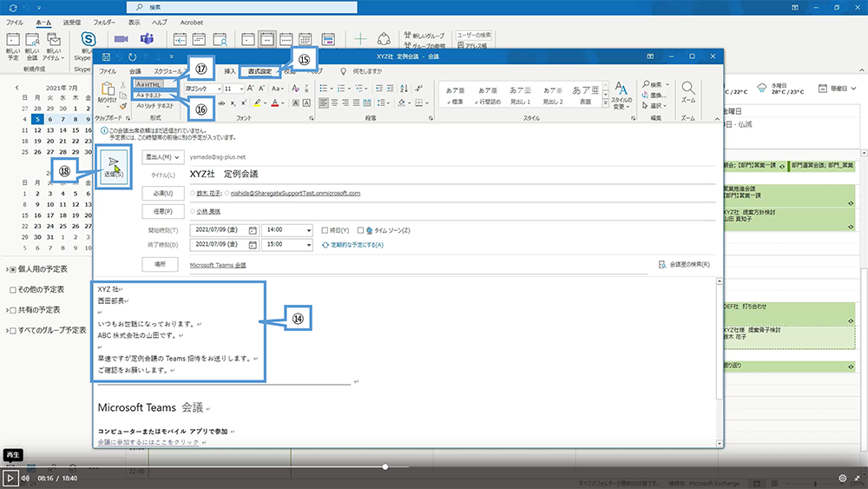868x489 pixels.
Task: Click the Clear Formatting icon
Action: [x=295, y=88]
